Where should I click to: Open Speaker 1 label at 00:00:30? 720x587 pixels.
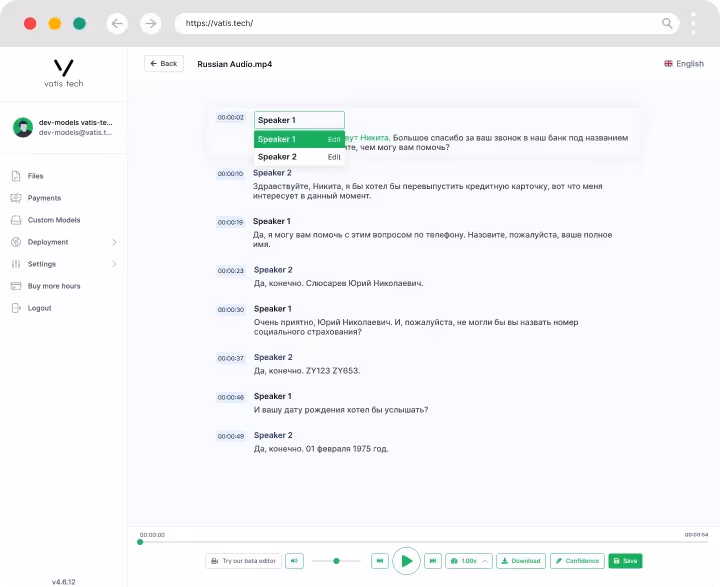[x=273, y=309]
